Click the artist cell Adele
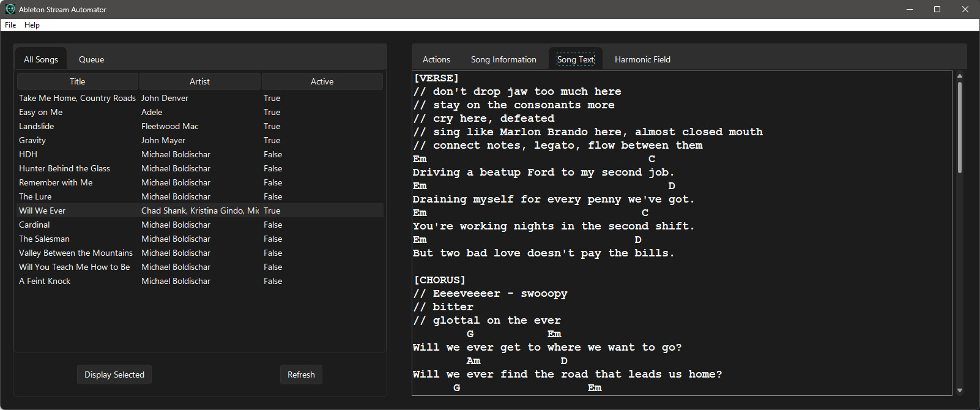Viewport: 980px width, 410px height. click(200, 112)
